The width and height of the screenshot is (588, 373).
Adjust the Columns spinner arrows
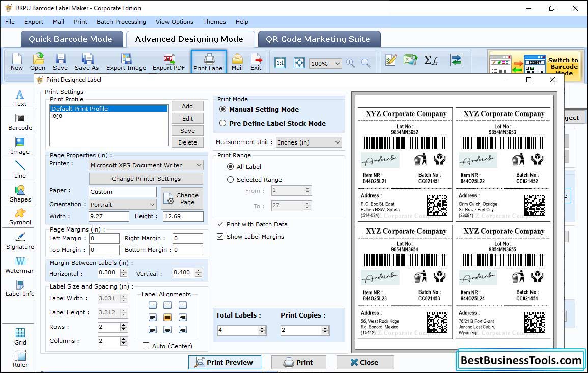coord(124,341)
